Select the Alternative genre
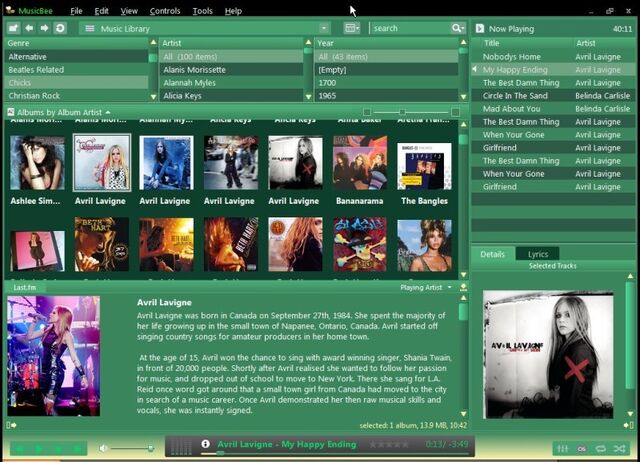 (77, 57)
